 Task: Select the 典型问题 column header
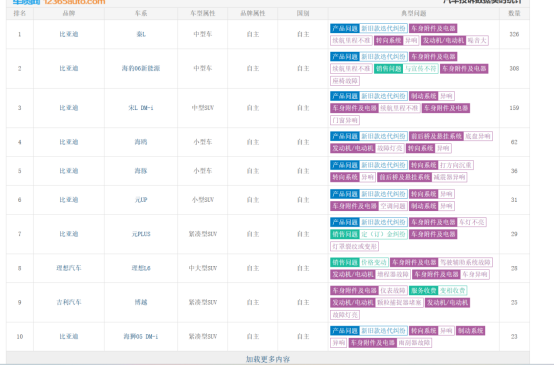click(414, 13)
